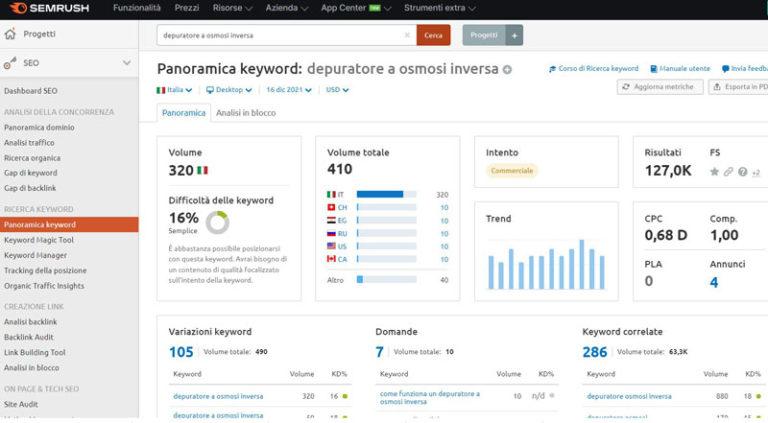
Task: Clear the search field with the X
Action: pyautogui.click(x=407, y=35)
